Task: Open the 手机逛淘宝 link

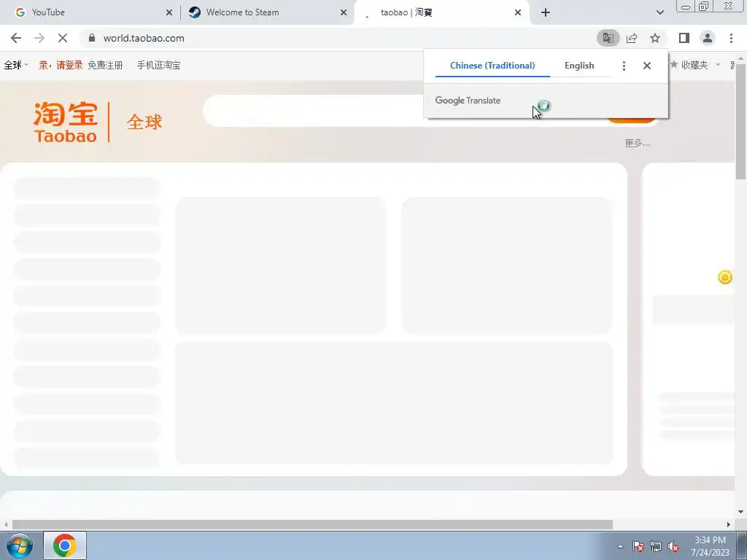Action: point(158,65)
